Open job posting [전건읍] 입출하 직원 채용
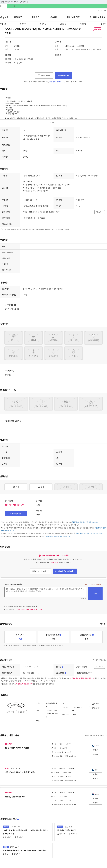The width and height of the screenshot is (107, 868). [x=14, y=797]
